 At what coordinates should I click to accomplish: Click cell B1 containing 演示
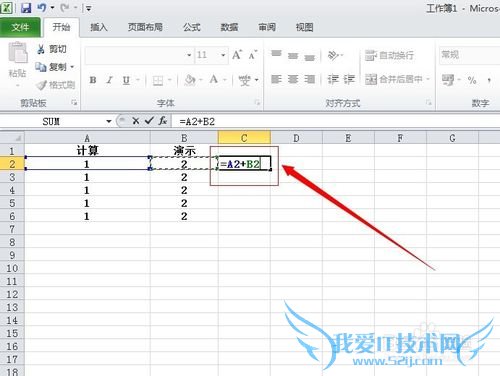click(184, 151)
